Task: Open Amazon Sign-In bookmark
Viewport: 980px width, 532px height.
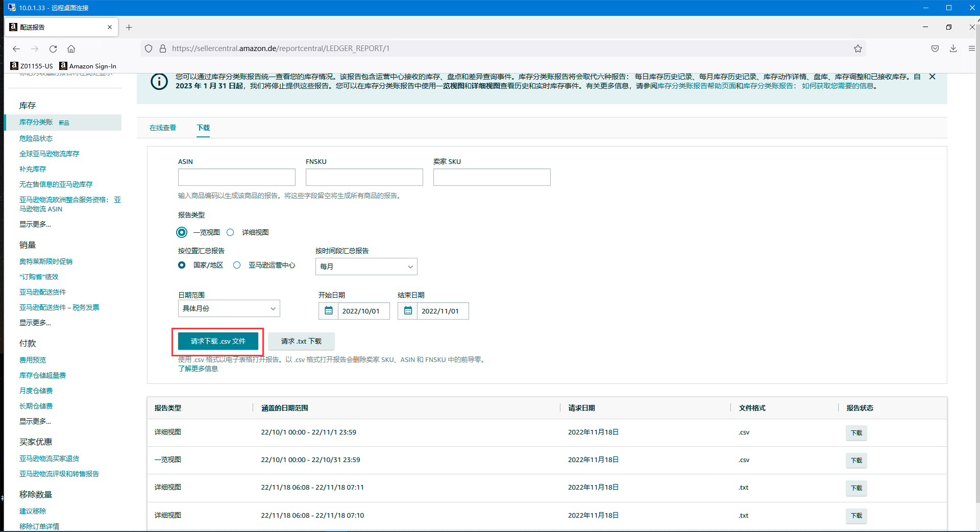Action: [x=88, y=66]
